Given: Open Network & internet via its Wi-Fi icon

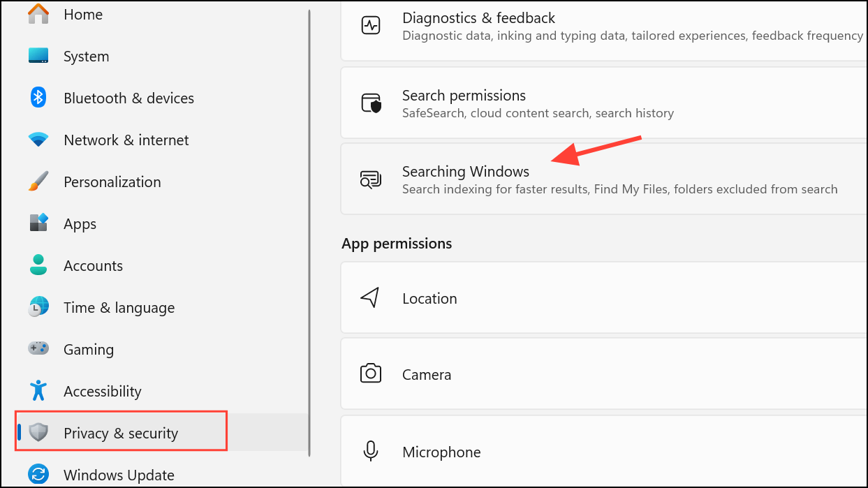Looking at the screenshot, I should (38, 140).
